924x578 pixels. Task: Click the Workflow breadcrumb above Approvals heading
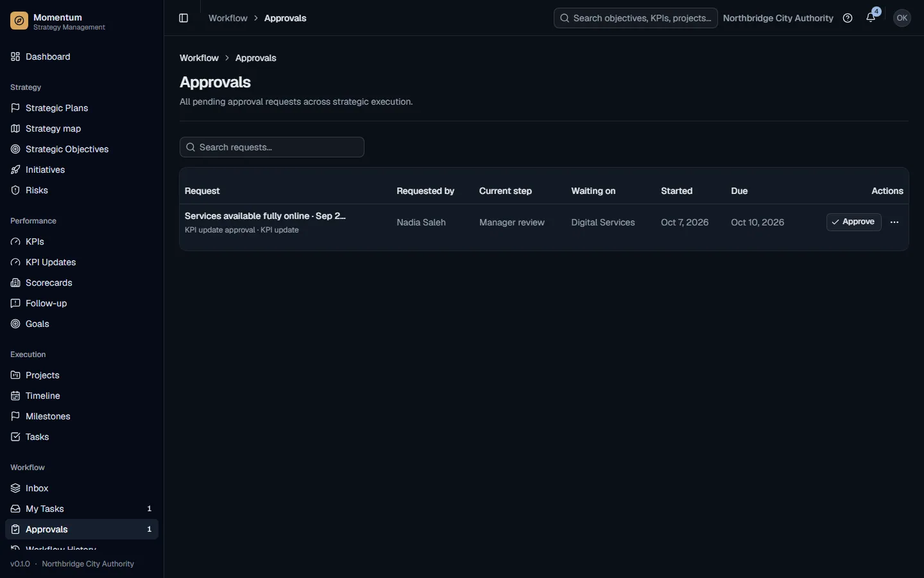tap(199, 58)
